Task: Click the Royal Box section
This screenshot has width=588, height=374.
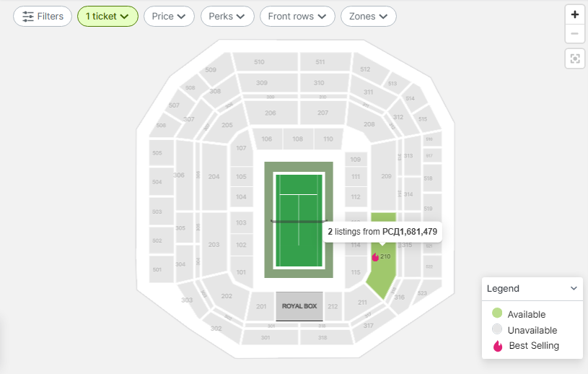Action: (x=299, y=306)
